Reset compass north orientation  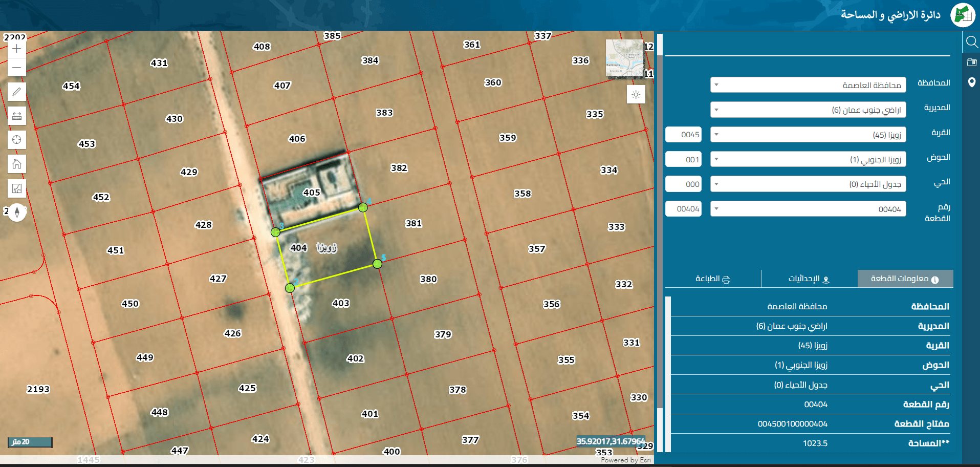tap(17, 212)
